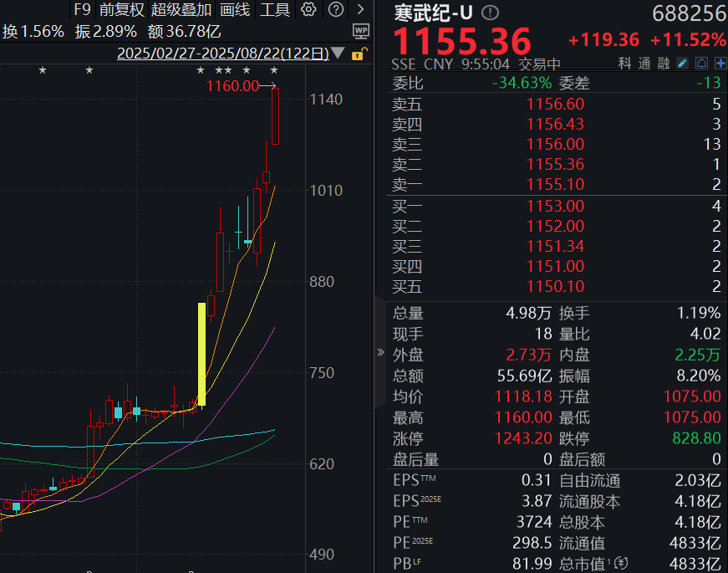Click the 涨停 limit-up price 1243.20
The height and width of the screenshot is (573, 728).
coord(523,438)
